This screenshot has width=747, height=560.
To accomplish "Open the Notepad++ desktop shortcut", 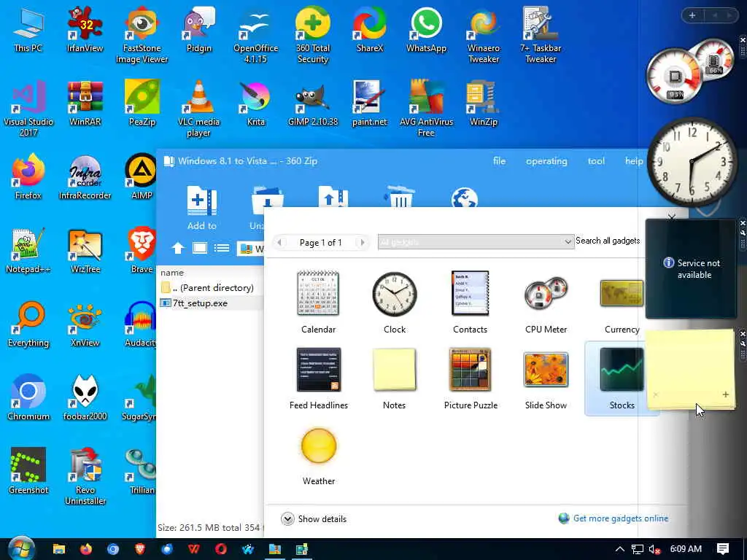I will point(28,251).
